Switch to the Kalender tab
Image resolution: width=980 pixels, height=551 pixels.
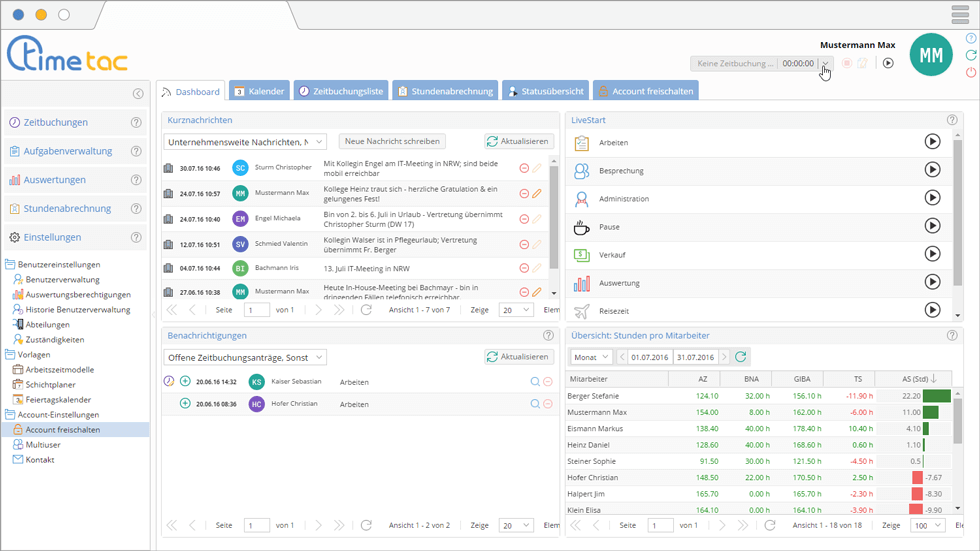pos(259,91)
